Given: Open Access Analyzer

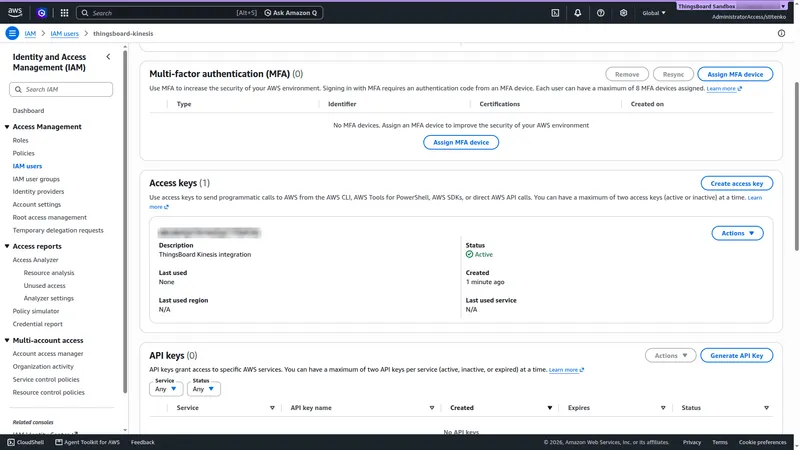Looking at the screenshot, I should tap(35, 260).
